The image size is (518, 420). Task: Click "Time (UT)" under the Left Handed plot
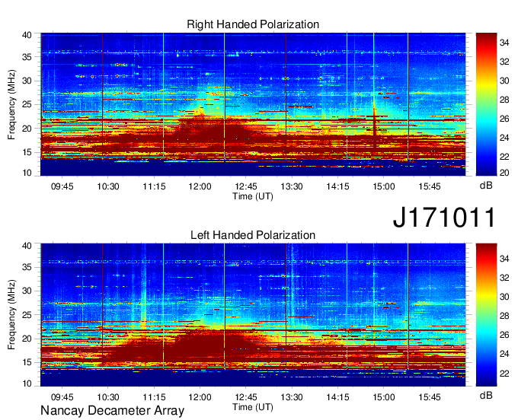[x=253, y=407]
